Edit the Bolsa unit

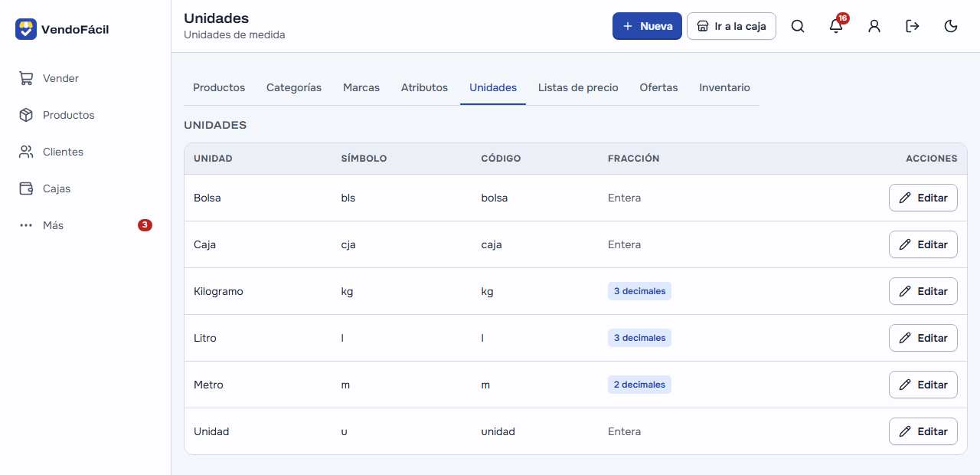click(x=923, y=198)
